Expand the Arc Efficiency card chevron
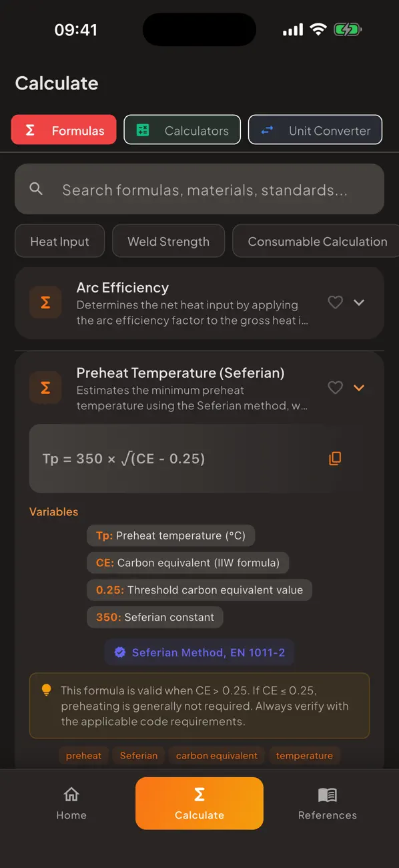Viewport: 399px width, 868px height. click(x=359, y=302)
